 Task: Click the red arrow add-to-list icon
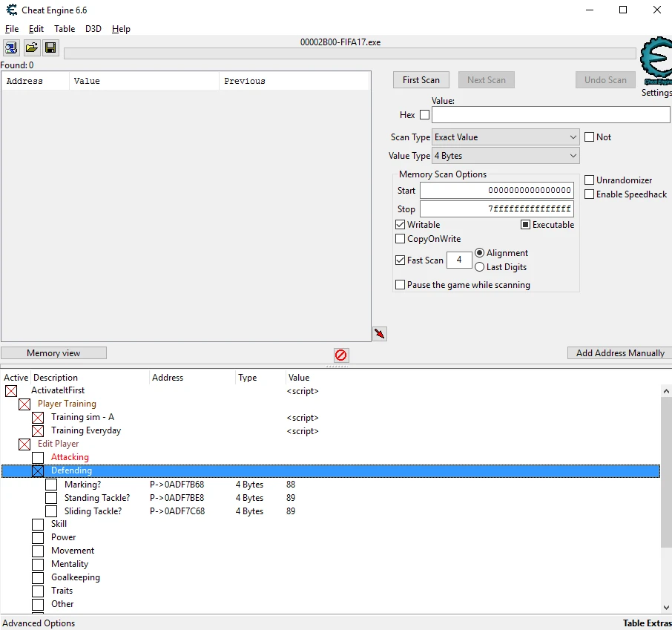click(x=380, y=334)
